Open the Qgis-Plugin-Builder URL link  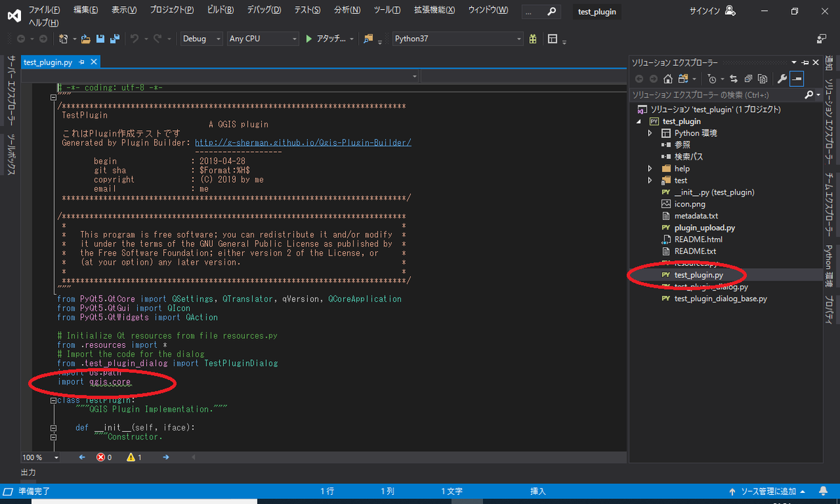click(303, 142)
